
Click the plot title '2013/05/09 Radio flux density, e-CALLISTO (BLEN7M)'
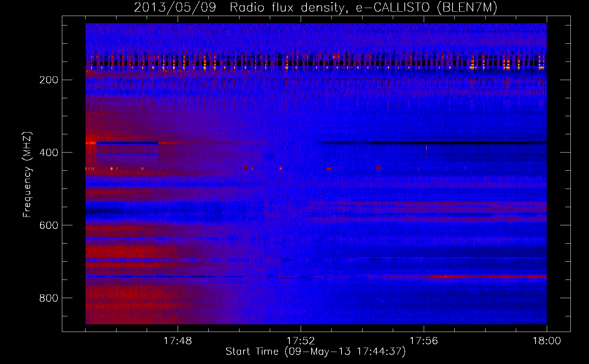[x=316, y=7]
